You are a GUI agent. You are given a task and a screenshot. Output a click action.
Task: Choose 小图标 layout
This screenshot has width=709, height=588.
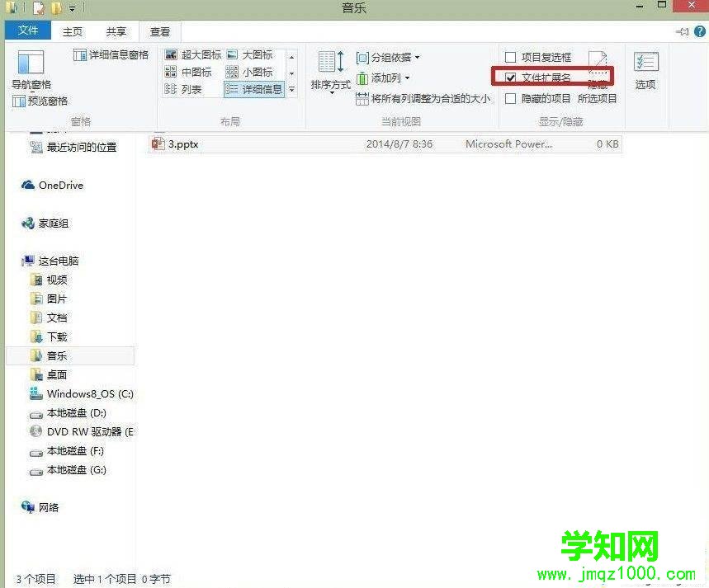(249, 72)
